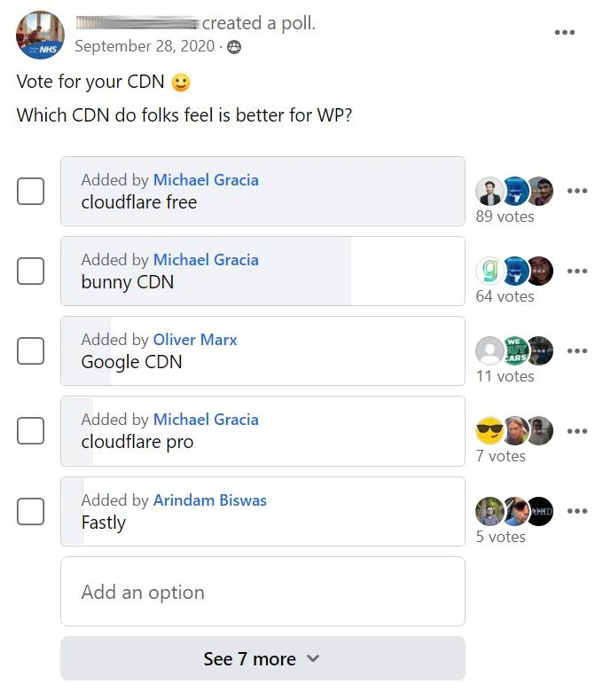603x700 pixels.
Task: Mark the Fastly checkbox
Action: click(x=31, y=511)
